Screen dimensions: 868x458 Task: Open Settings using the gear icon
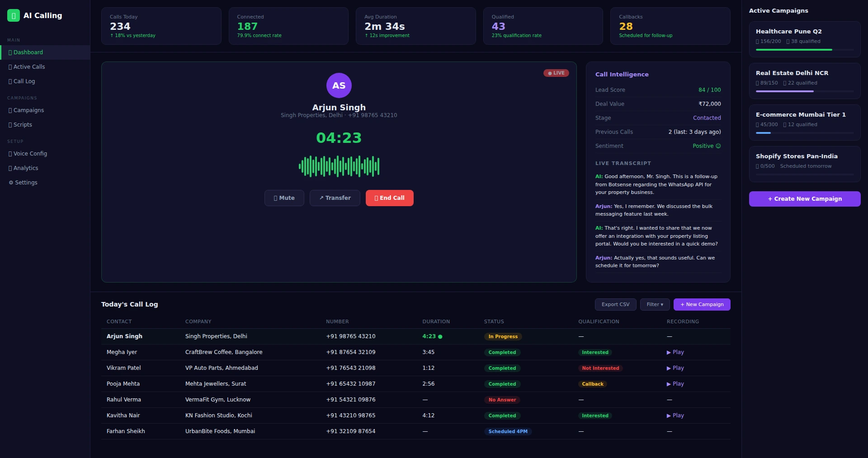10,183
